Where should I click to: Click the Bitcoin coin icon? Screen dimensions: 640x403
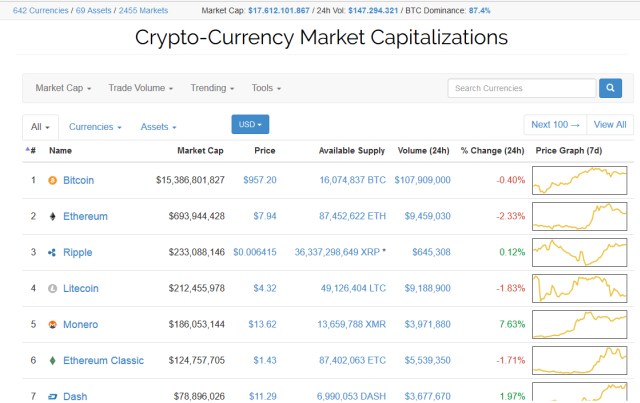click(x=52, y=180)
